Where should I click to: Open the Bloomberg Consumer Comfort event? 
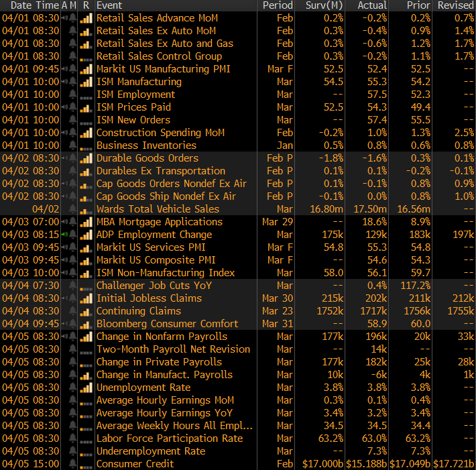tap(167, 324)
